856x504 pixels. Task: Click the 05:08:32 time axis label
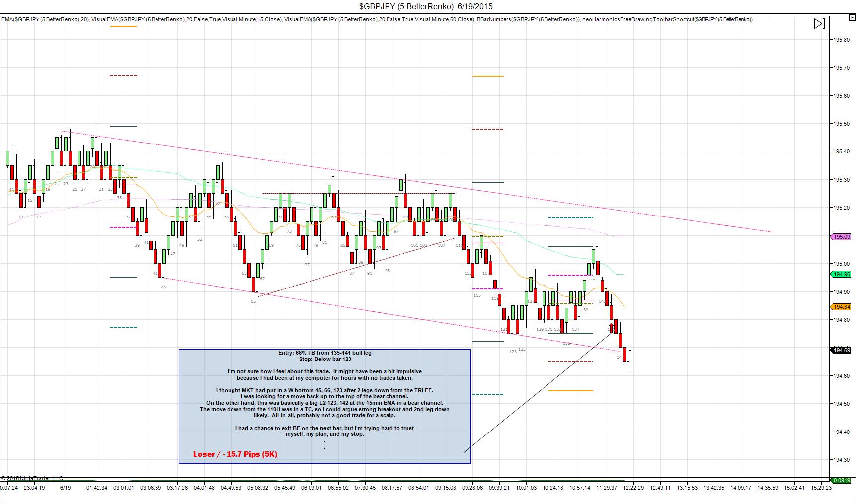pyautogui.click(x=258, y=488)
